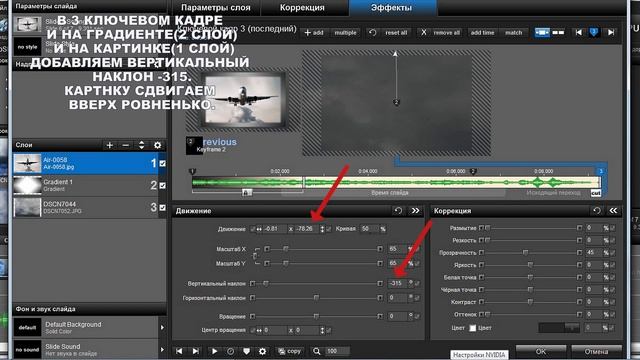
Task: Reset the Коррекция panel with undo icon
Action: coord(597,211)
